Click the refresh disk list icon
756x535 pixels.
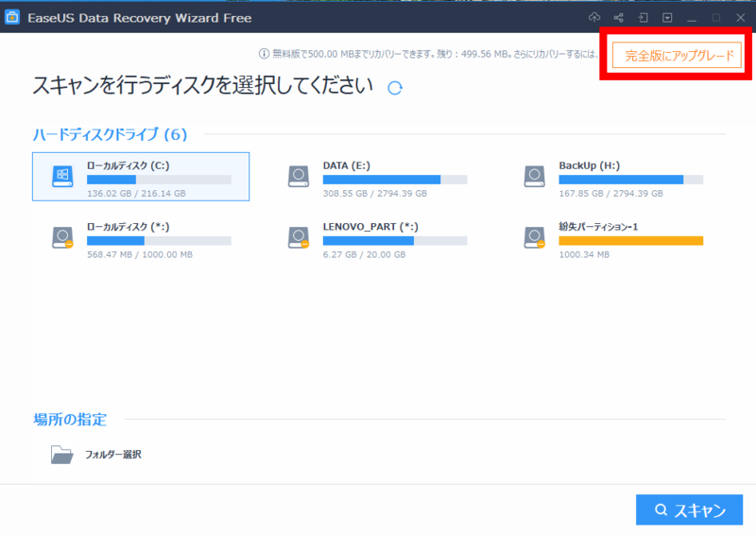tap(395, 88)
